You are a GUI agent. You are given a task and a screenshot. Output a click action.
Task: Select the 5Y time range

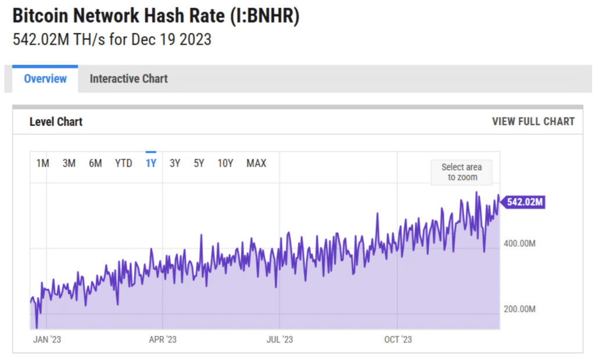point(198,163)
